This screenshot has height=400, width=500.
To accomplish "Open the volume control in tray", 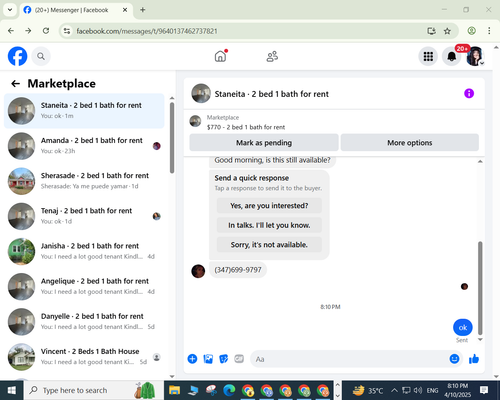I will coord(418,390).
